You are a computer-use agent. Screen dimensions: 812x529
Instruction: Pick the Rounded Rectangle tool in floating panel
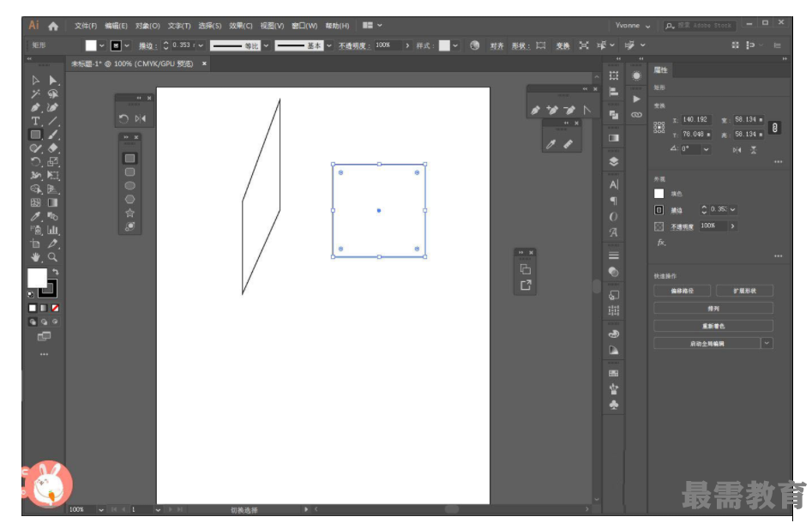click(x=130, y=171)
